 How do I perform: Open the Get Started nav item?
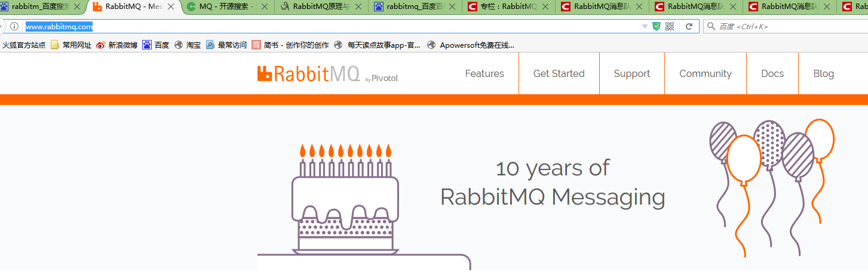coord(559,73)
